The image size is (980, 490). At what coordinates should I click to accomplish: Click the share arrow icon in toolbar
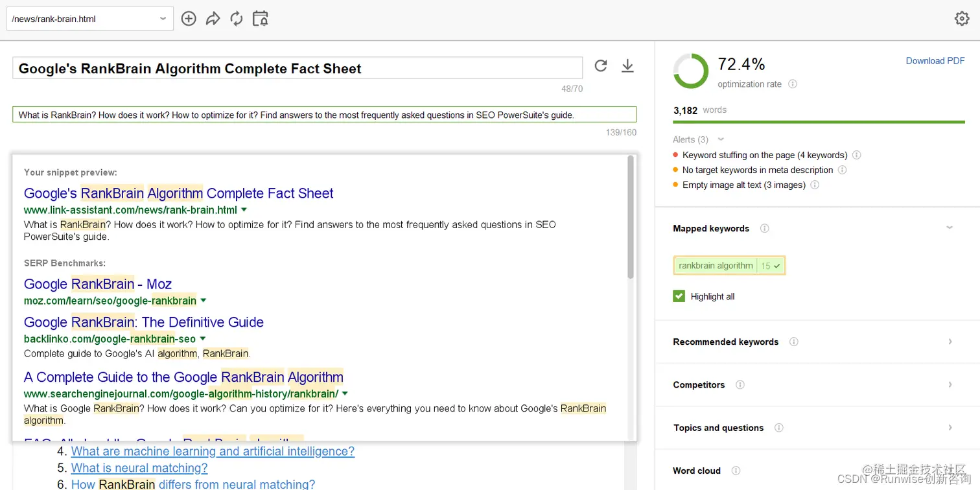[x=213, y=19]
